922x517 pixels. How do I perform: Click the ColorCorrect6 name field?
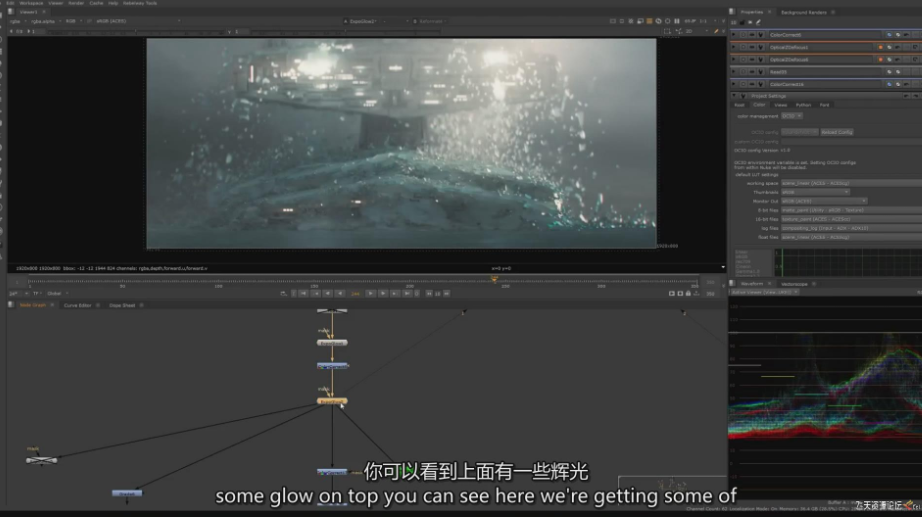[824, 35]
